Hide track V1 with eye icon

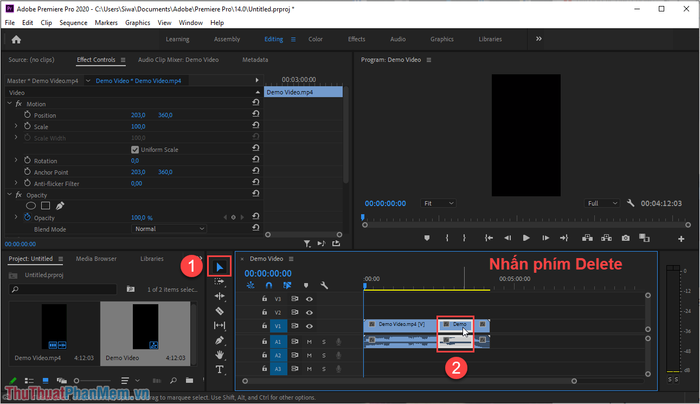tap(309, 326)
